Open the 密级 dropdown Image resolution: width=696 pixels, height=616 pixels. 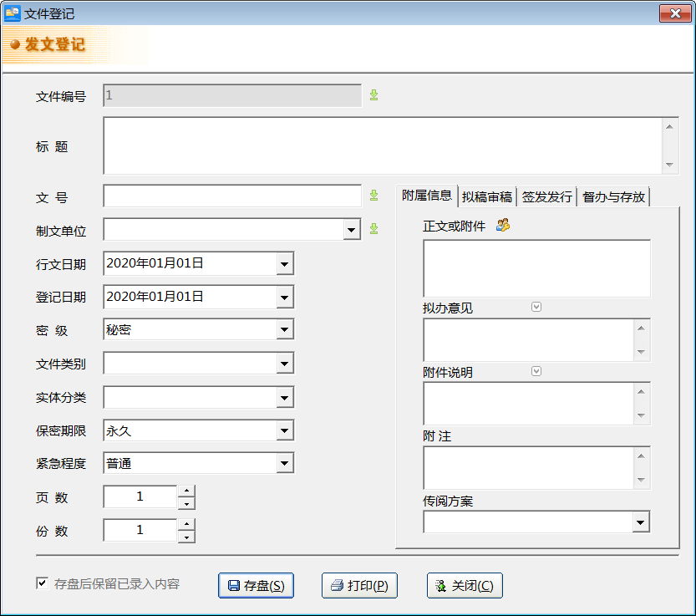tap(285, 329)
